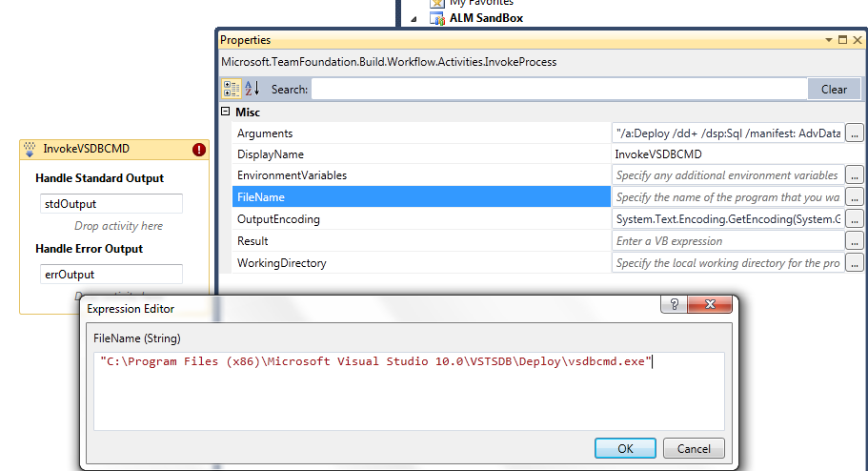The width and height of the screenshot is (868, 471).
Task: Open the ellipsis editor for Arguments
Action: 855,133
